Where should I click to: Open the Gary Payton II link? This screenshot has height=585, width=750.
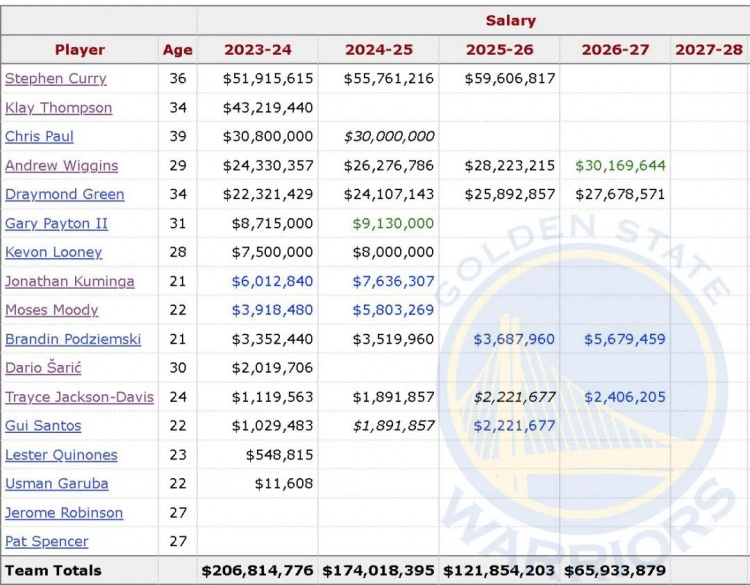click(55, 223)
